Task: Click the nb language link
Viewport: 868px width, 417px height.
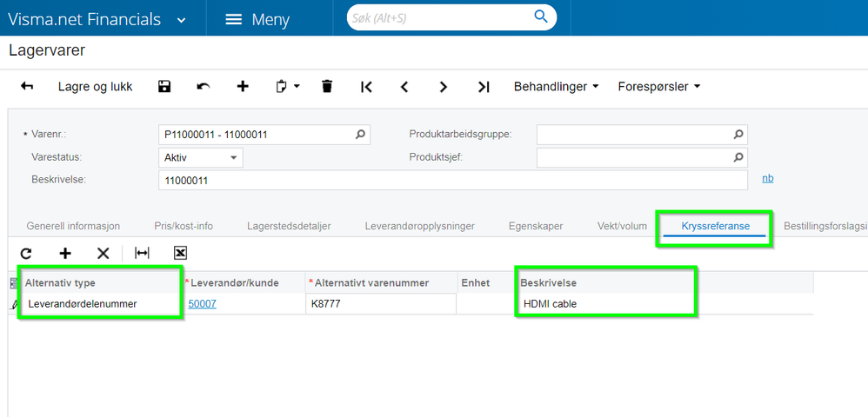Action: click(768, 178)
